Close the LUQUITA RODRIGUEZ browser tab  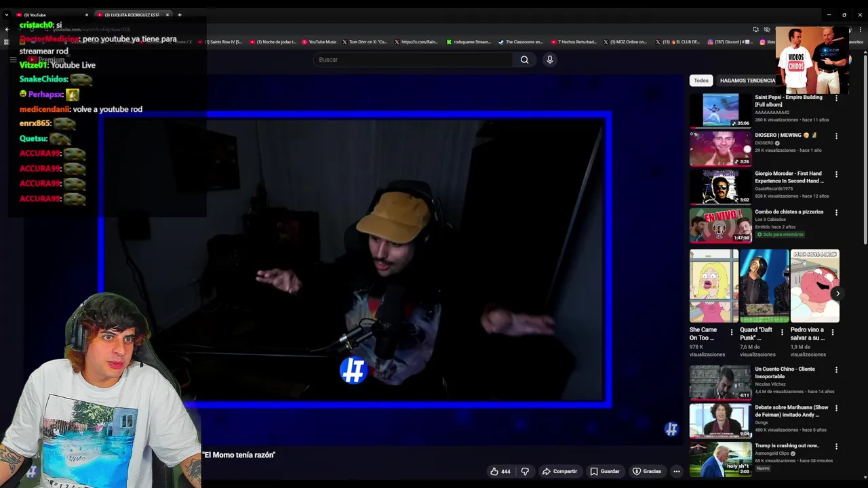tap(167, 15)
